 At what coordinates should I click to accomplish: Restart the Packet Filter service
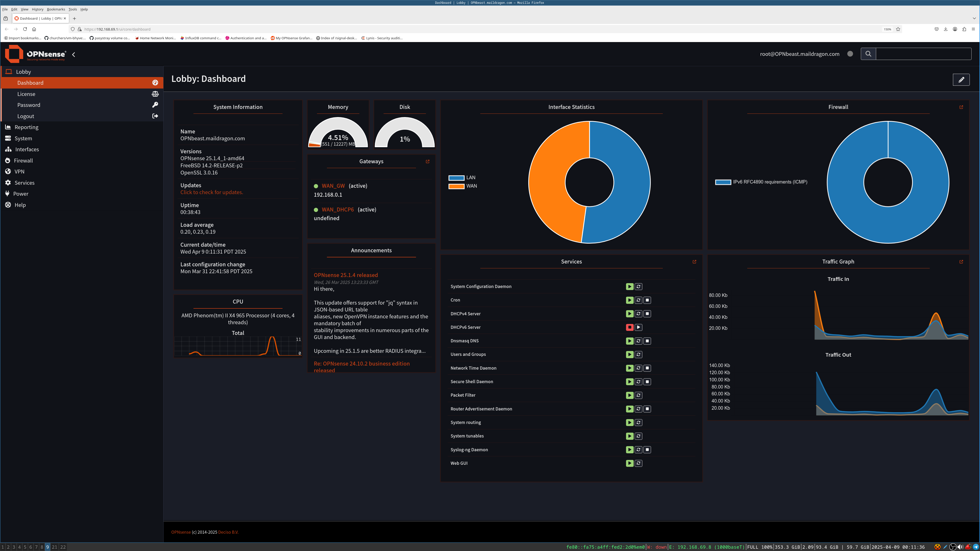pos(638,395)
